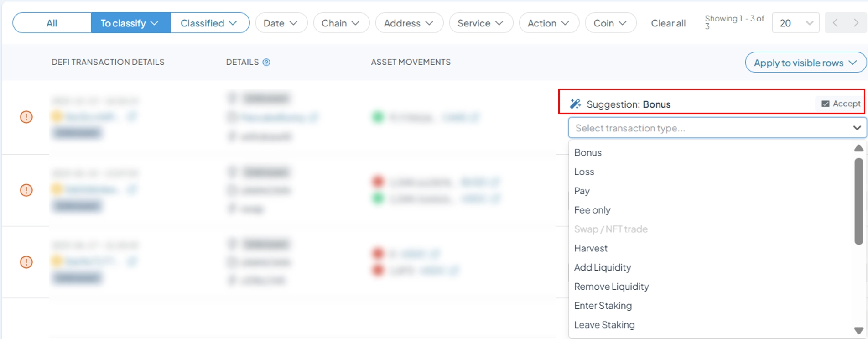Image resolution: width=868 pixels, height=339 pixels.
Task: Click the Showing 1 - 3 of 3 text
Action: tap(734, 22)
